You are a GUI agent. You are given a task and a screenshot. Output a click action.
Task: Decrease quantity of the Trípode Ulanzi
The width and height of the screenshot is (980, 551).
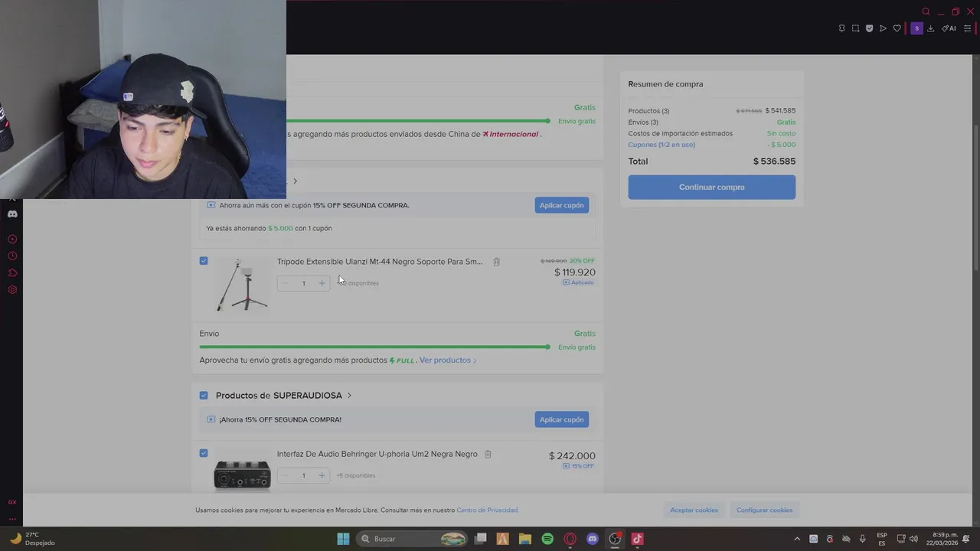click(285, 283)
